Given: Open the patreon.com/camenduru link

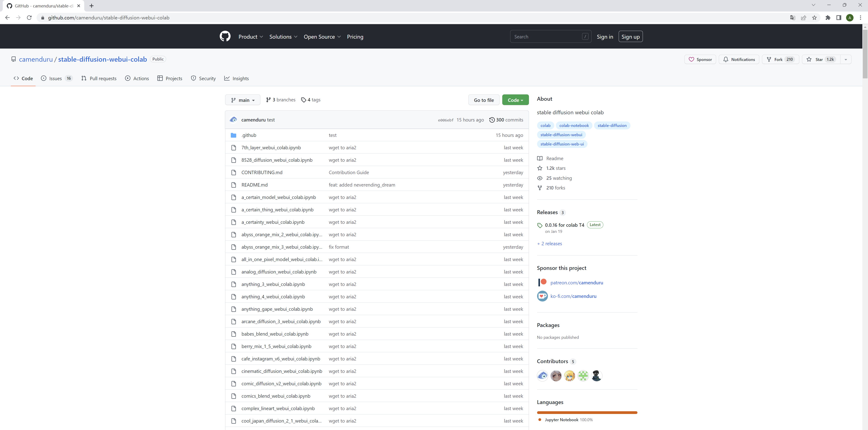Looking at the screenshot, I should [577, 283].
